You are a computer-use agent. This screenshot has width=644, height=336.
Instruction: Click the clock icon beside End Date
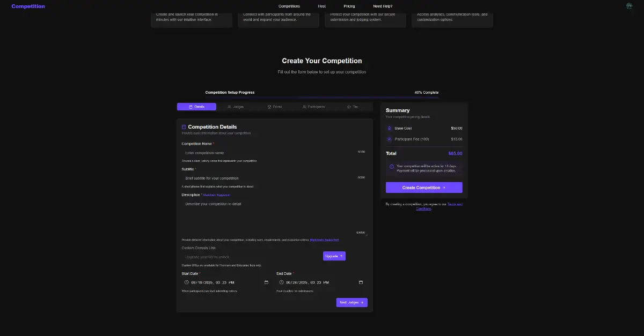tap(281, 282)
